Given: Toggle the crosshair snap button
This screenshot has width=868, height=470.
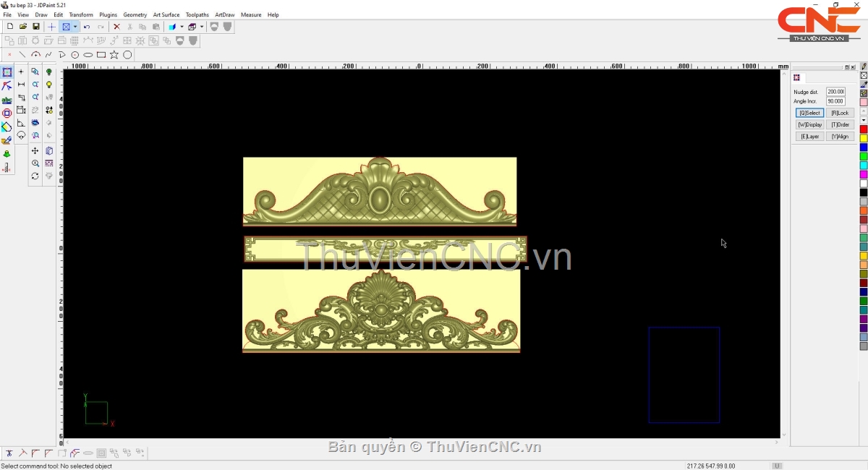Looking at the screenshot, I should [51, 27].
